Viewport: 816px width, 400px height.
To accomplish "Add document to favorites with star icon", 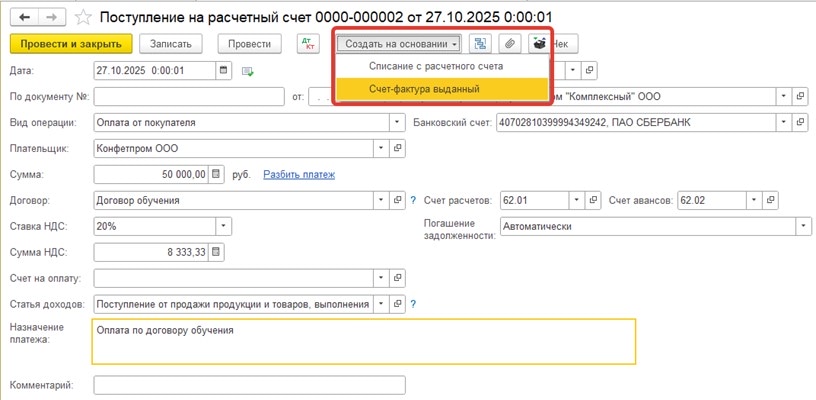I will (x=84, y=17).
